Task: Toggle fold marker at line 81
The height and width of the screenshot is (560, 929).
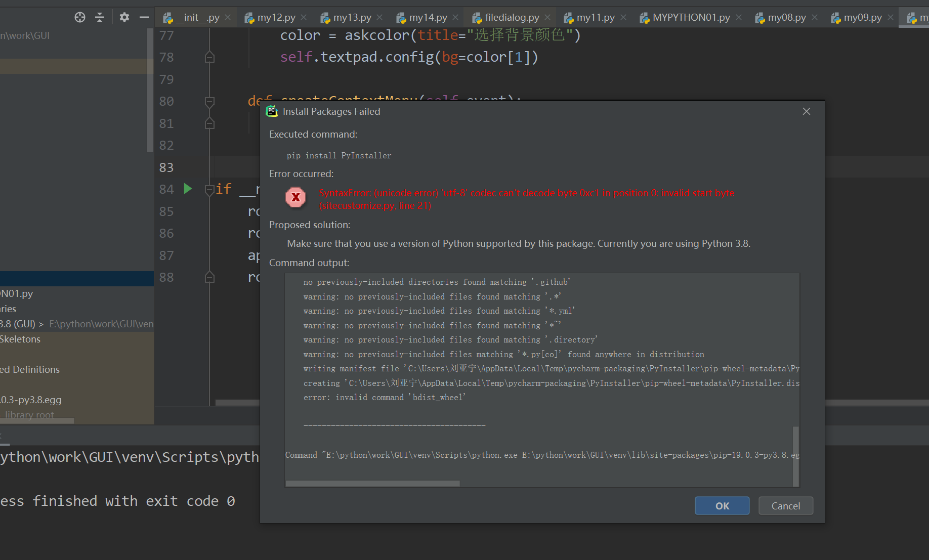Action: tap(209, 123)
